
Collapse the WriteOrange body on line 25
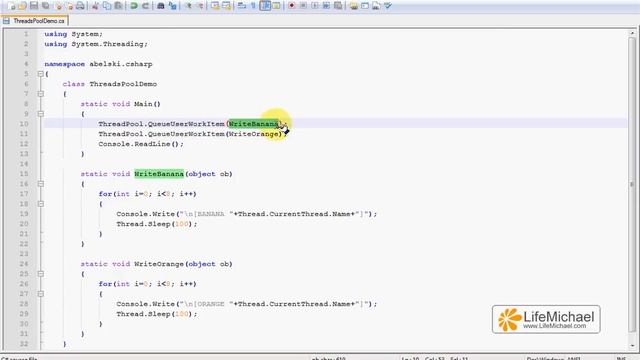pos(40,274)
